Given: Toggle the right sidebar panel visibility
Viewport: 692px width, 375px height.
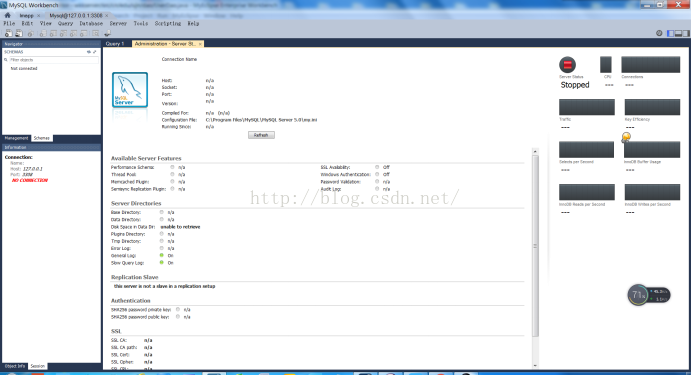Looking at the screenshot, I should point(686,33).
